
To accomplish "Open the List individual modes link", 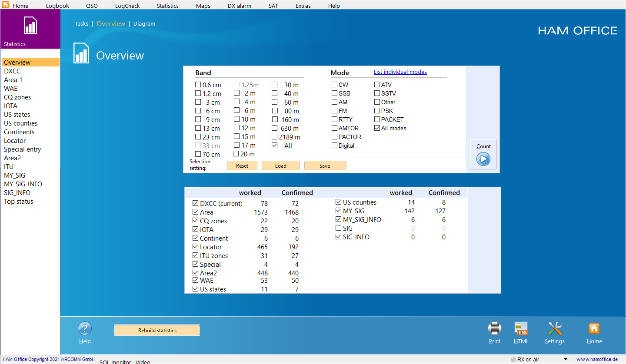I will (x=400, y=72).
